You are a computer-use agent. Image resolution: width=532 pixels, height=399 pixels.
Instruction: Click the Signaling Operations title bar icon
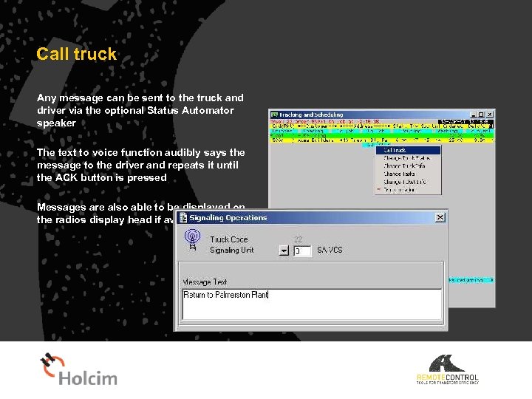183,217
